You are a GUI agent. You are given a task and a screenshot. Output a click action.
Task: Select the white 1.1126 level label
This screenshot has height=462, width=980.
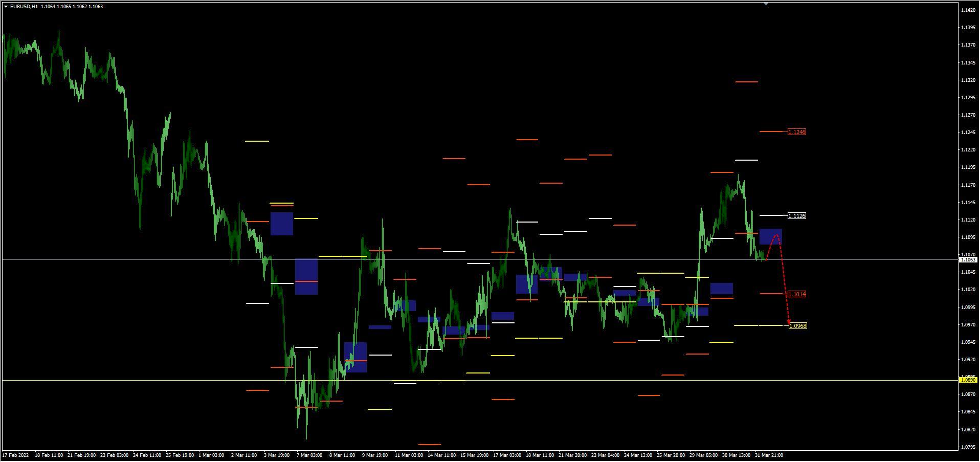click(x=797, y=216)
